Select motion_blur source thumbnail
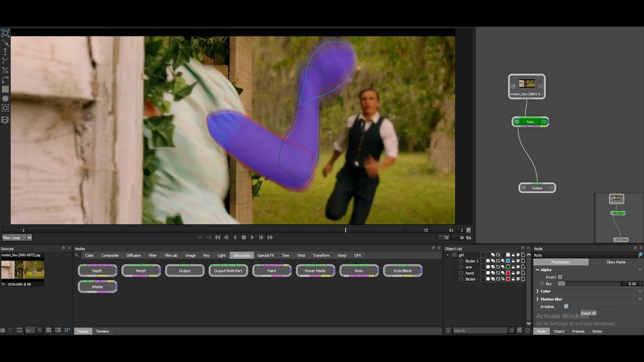 click(x=23, y=270)
